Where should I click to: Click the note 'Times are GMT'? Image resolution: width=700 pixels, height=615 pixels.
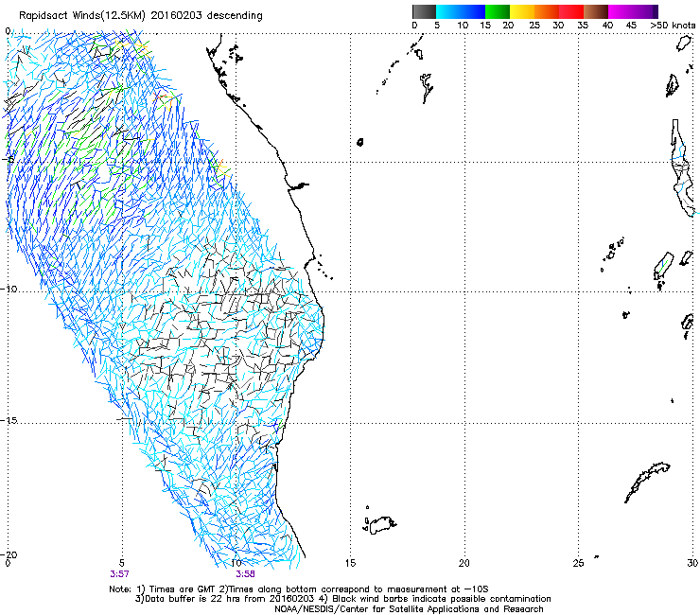coord(182,589)
